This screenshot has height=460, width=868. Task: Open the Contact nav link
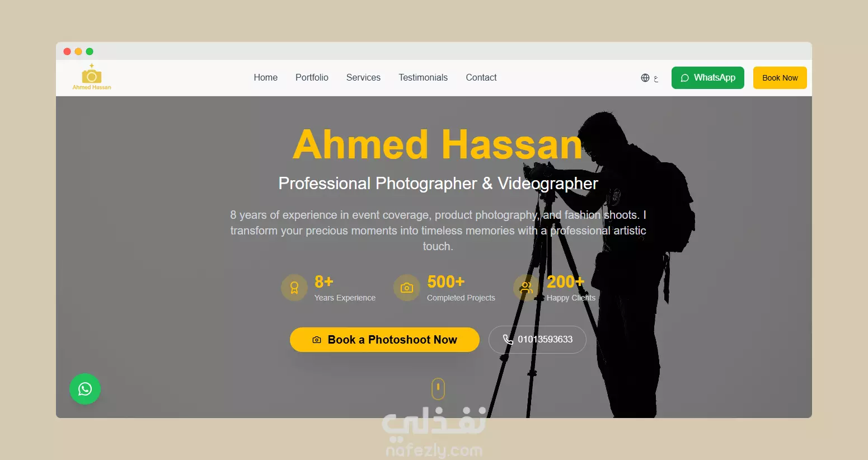tap(481, 78)
